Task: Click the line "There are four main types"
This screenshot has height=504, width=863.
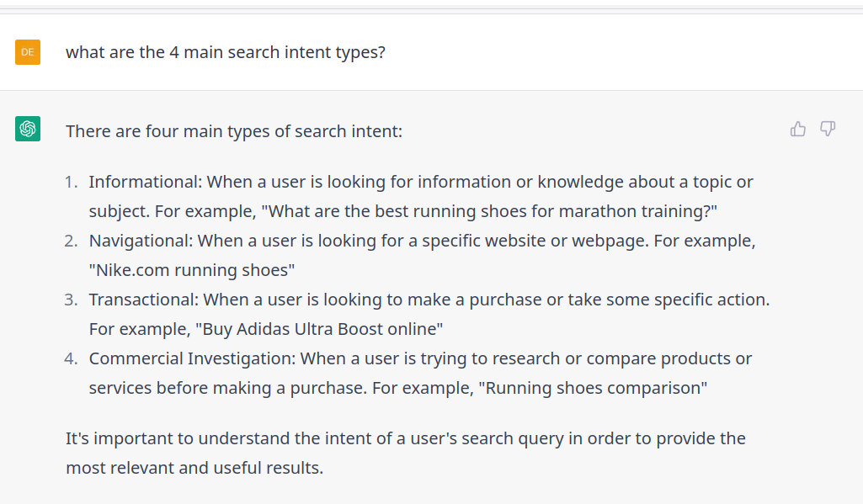Action: tap(234, 131)
